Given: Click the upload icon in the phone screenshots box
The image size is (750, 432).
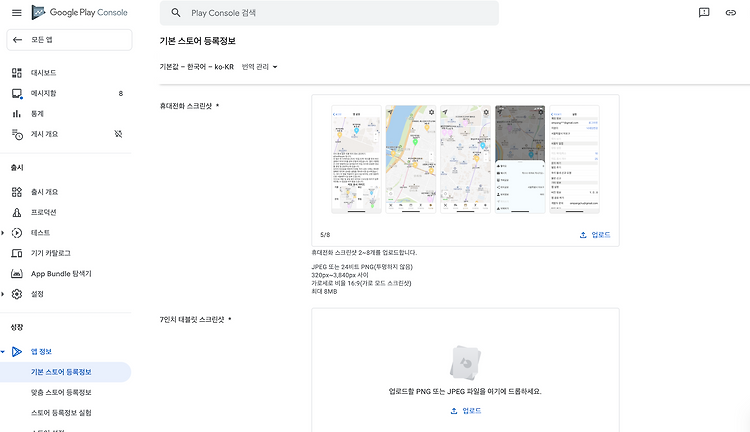Looking at the screenshot, I should tap(583, 235).
